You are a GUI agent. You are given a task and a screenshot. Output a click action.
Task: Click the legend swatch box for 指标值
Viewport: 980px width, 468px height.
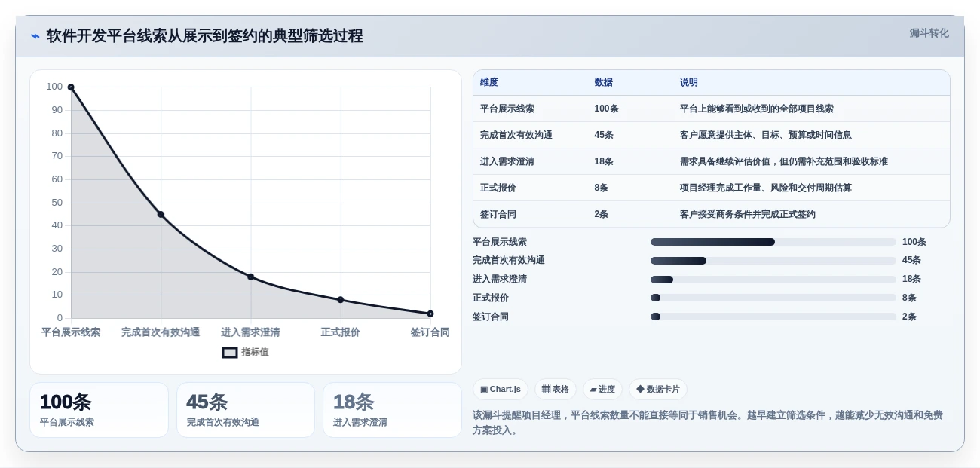pos(230,353)
